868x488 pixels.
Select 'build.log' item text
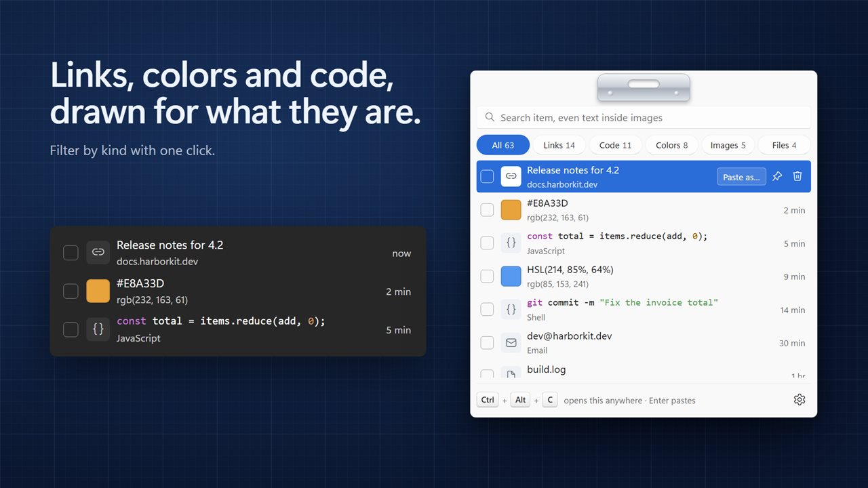pos(547,369)
